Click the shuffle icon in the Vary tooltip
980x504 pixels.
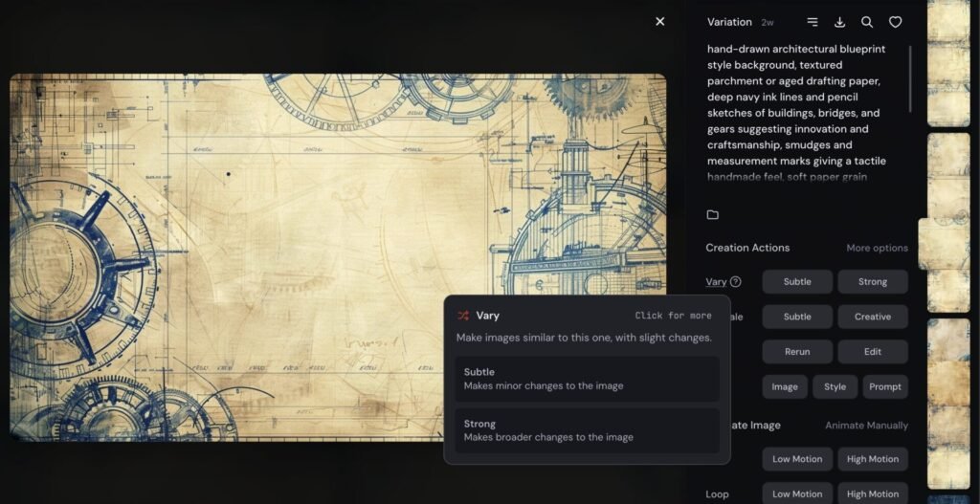click(x=463, y=316)
